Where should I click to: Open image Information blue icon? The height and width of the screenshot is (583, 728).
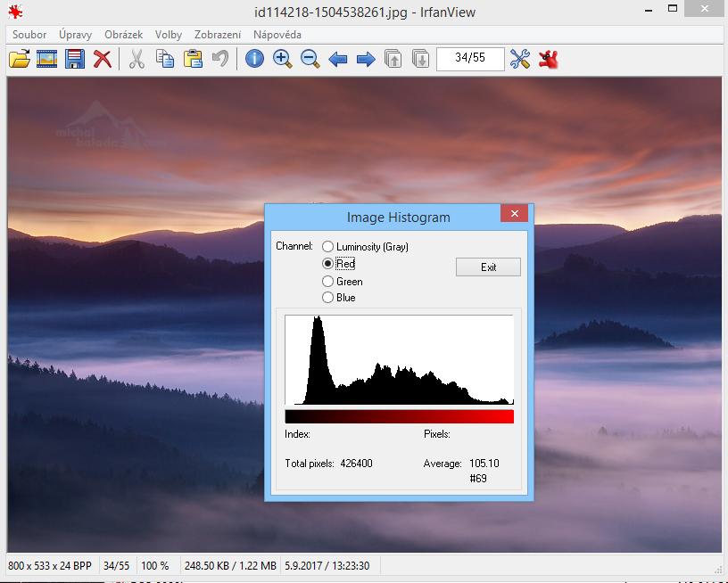tap(254, 59)
